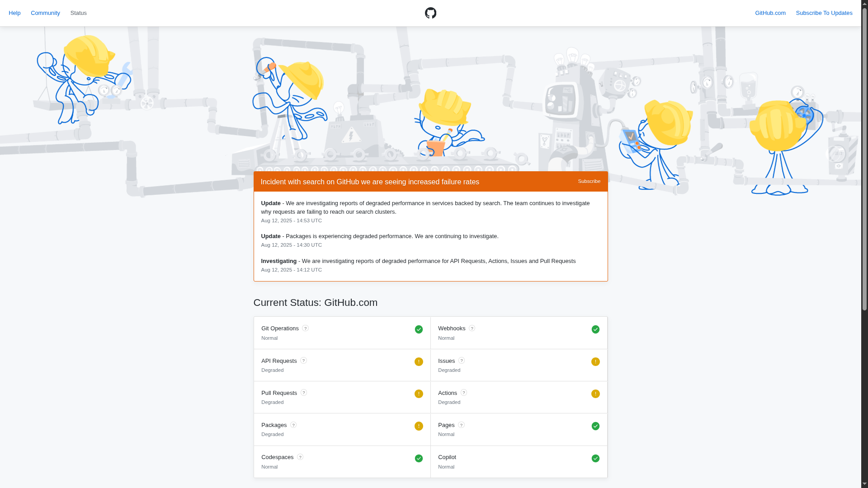Show the question-mark info for Pages

click(x=461, y=425)
